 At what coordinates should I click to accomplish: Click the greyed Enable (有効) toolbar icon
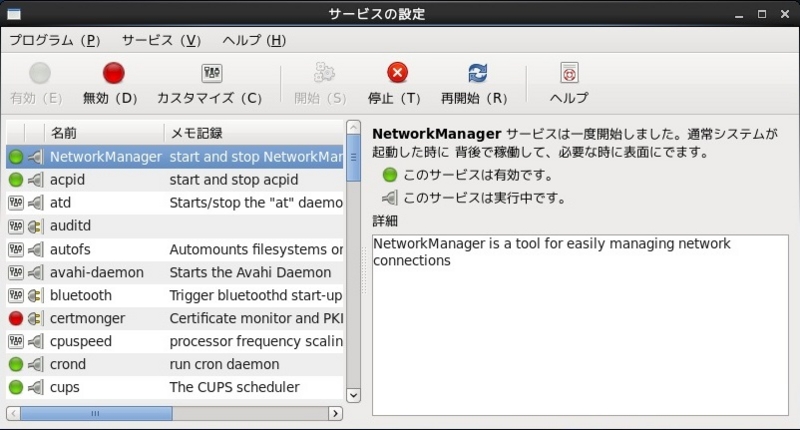point(39,73)
